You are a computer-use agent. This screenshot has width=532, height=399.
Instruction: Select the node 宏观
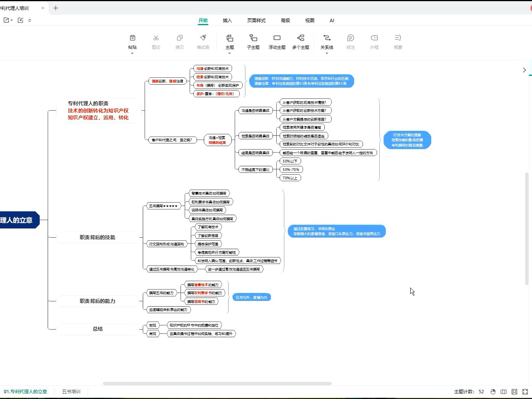coord(153,325)
